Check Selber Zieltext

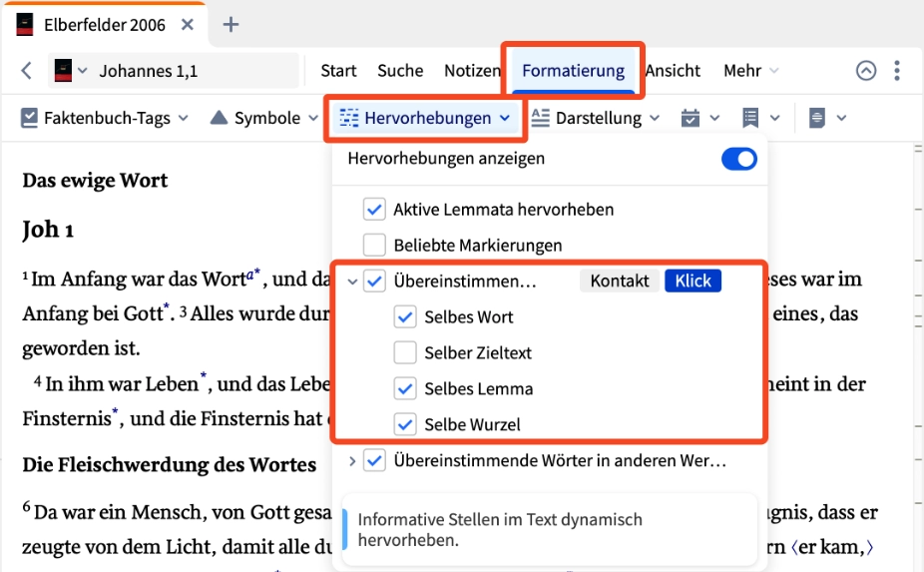(x=405, y=352)
